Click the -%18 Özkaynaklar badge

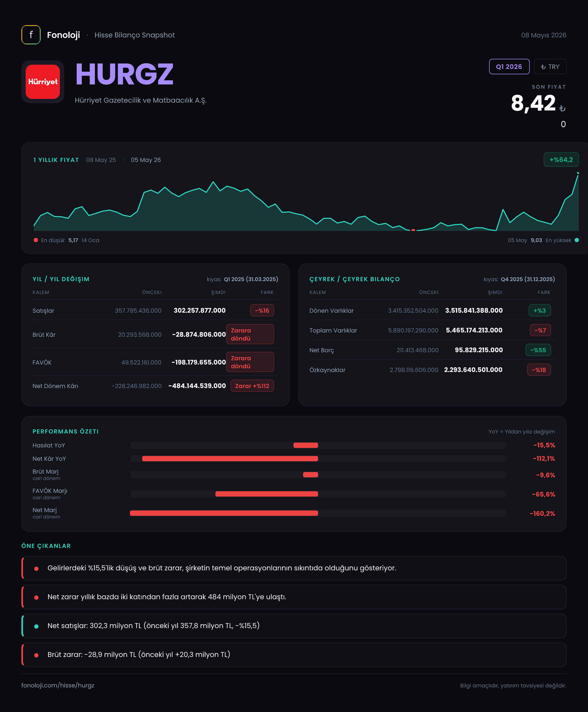539,370
